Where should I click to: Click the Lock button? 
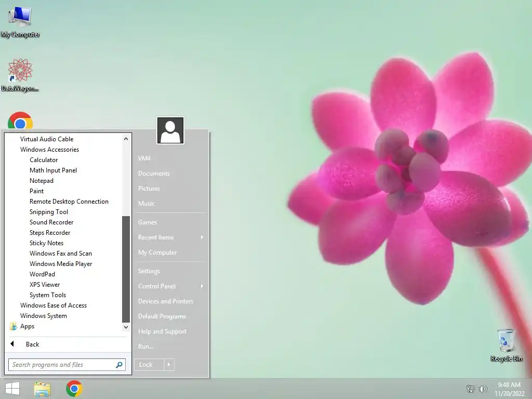pos(149,365)
